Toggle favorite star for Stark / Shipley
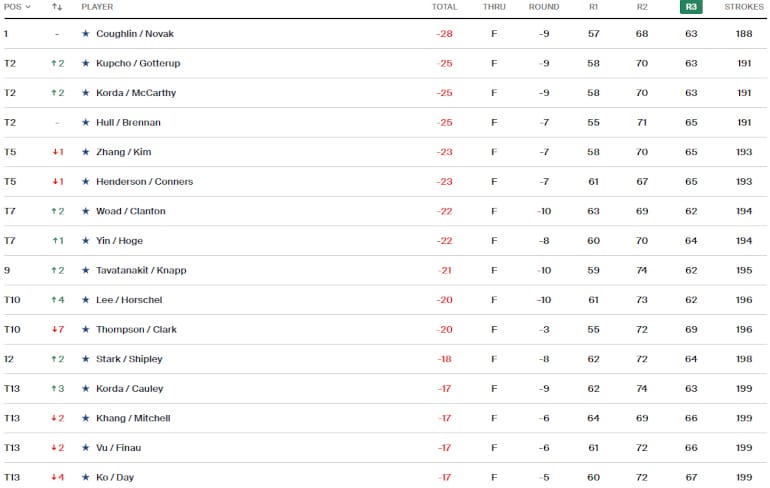 (86, 359)
